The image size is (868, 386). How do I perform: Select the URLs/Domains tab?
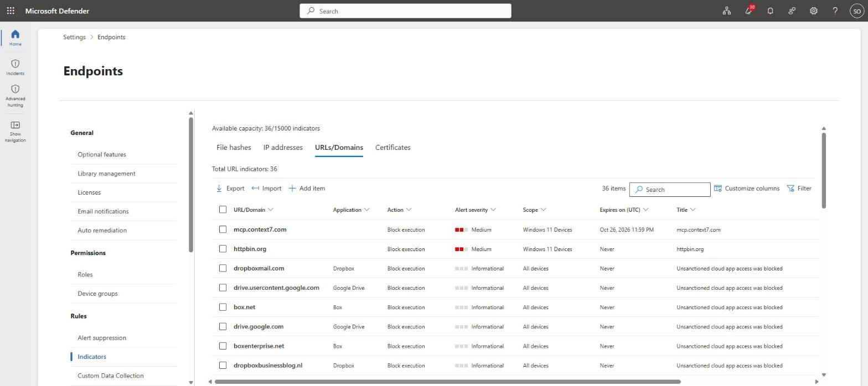point(339,147)
